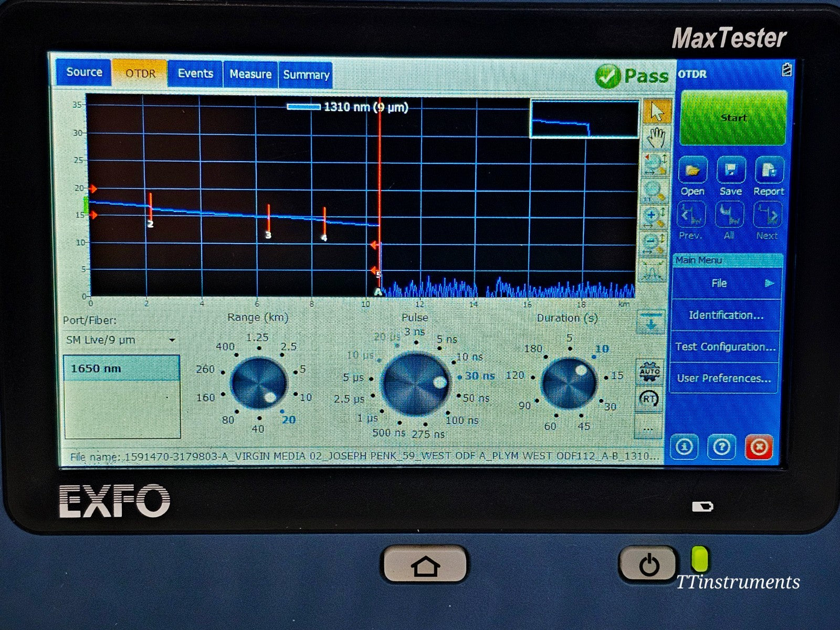Tap the hardware Power button

649,564
